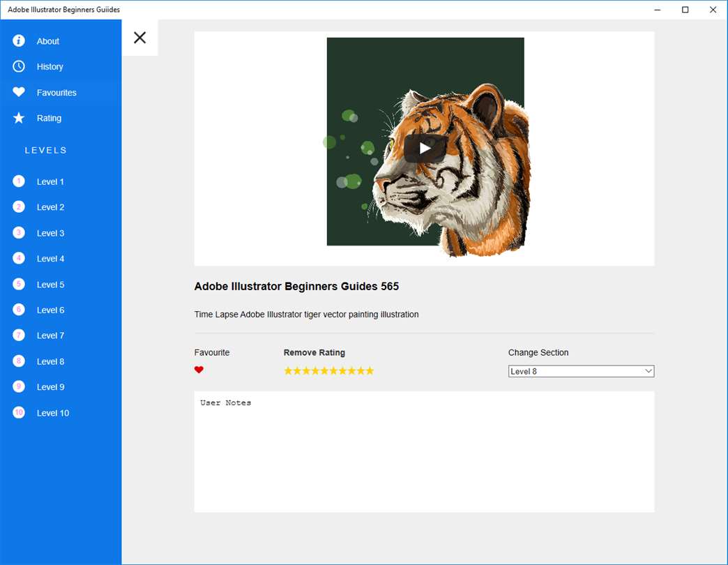Select the Level 3 numbered circle icon

tap(19, 232)
